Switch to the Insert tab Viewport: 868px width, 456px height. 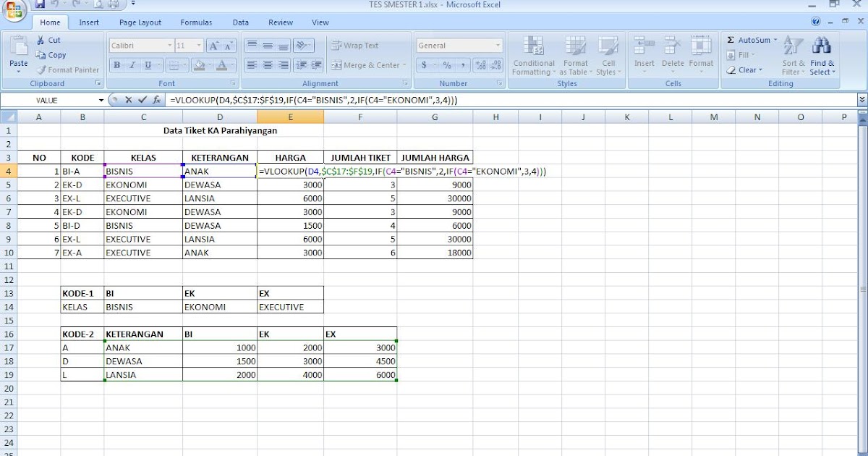pyautogui.click(x=89, y=22)
